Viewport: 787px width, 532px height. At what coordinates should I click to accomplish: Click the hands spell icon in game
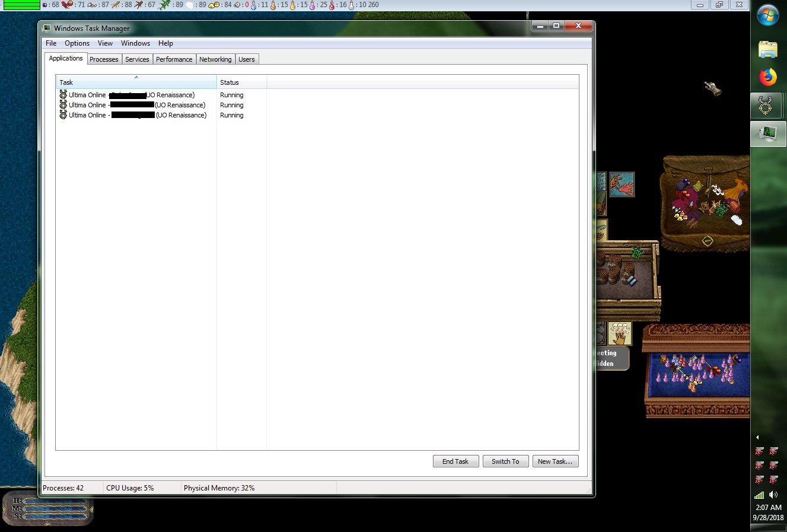(622, 184)
